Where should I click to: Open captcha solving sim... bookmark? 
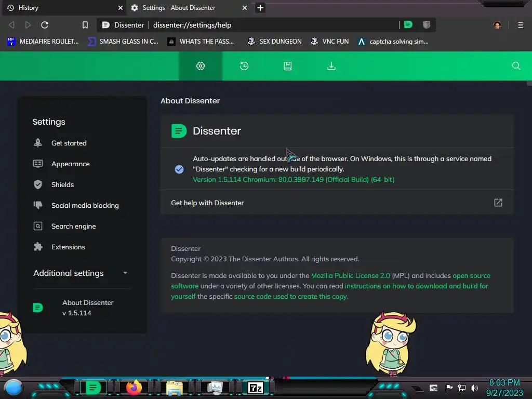coord(393,42)
